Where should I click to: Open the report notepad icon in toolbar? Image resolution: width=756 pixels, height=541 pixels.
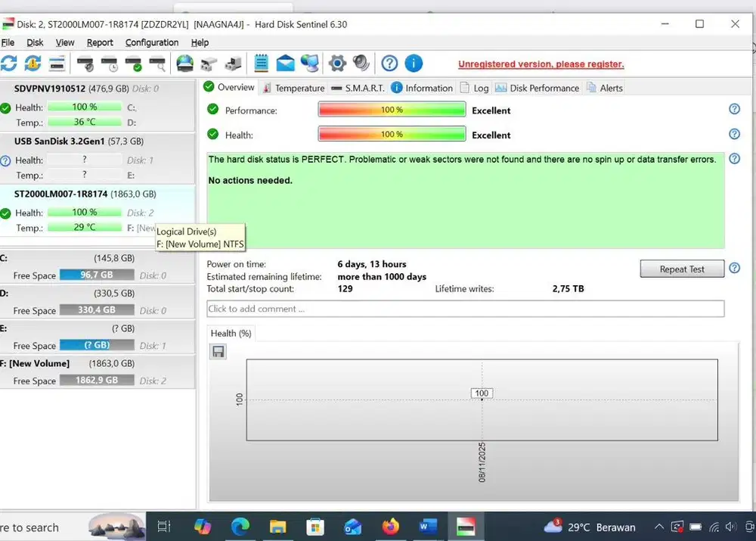[x=262, y=64]
